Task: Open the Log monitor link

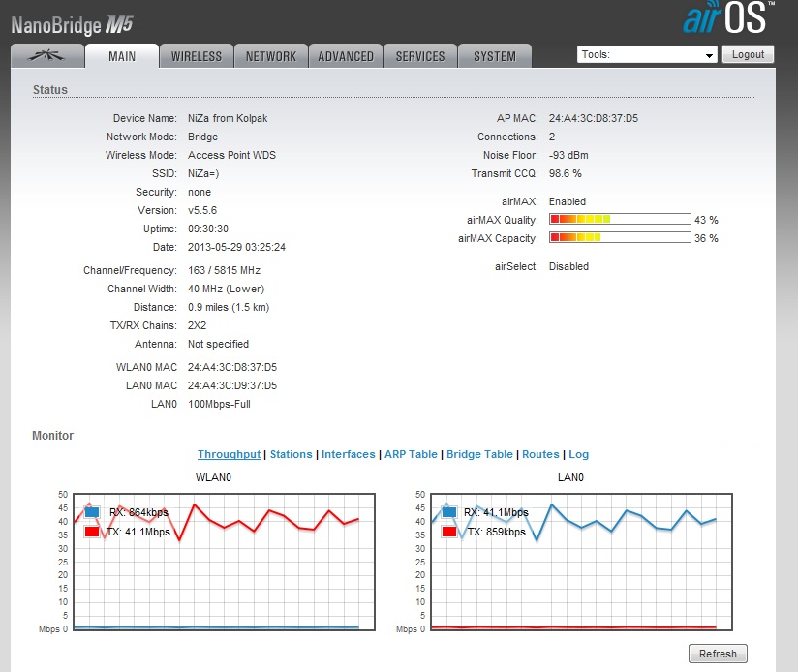Action: 579,454
